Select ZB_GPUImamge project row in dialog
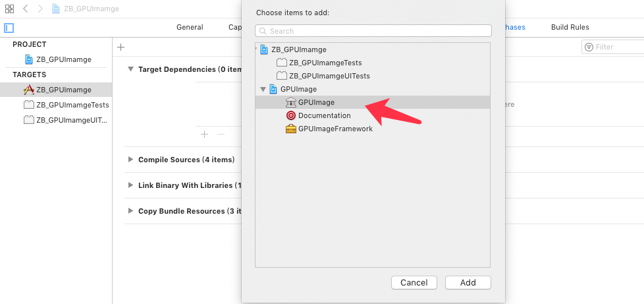 click(x=373, y=49)
